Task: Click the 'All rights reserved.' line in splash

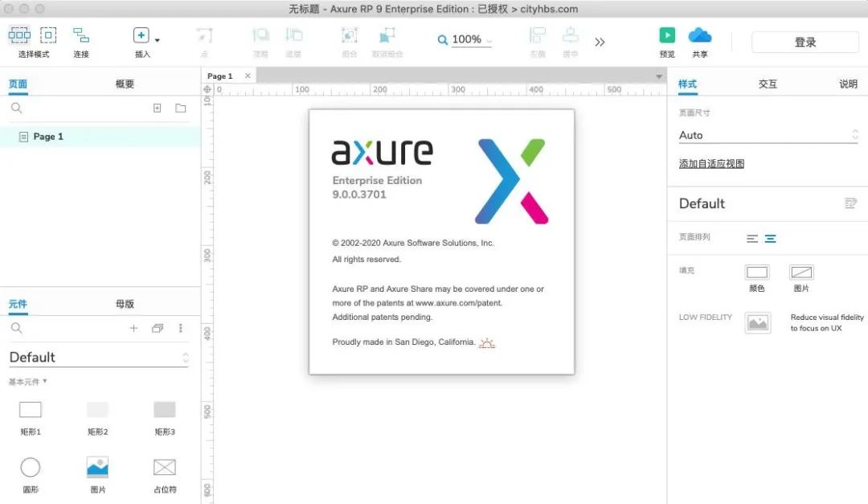Action: pos(366,259)
